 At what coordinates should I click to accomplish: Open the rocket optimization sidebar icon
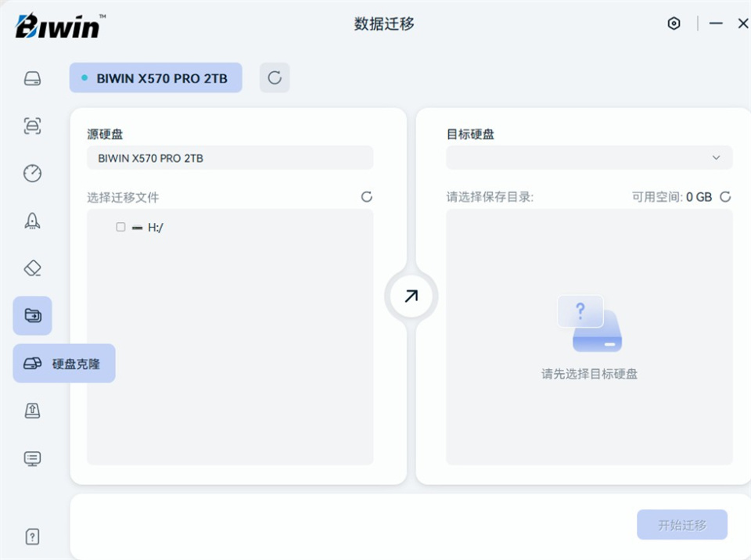[x=33, y=221]
